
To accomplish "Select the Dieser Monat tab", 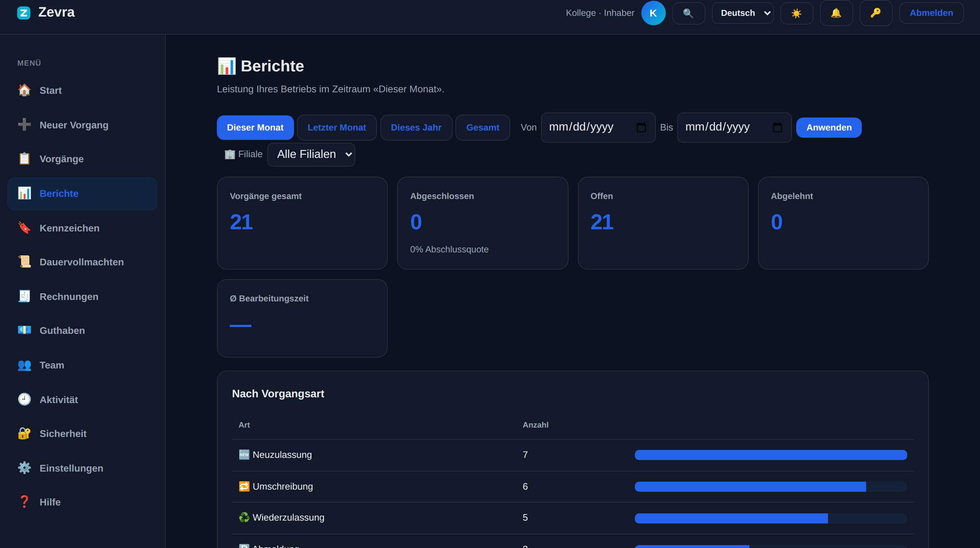I will click(x=255, y=128).
